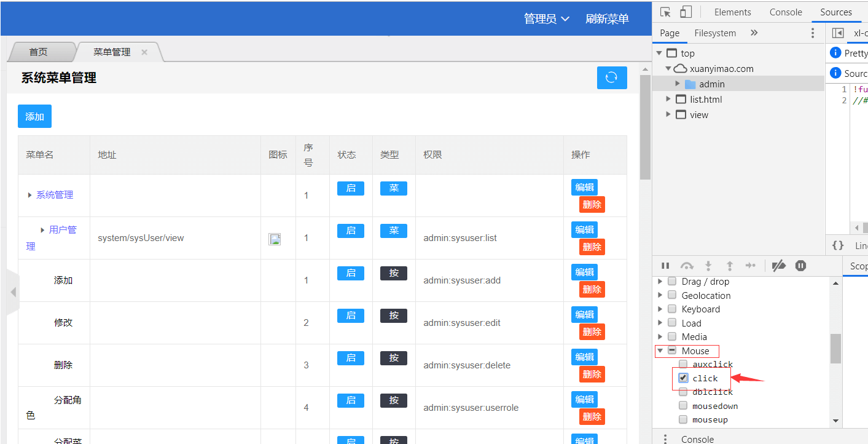868x444 pixels.
Task: Switch to the 首页 tab
Action: coord(39,52)
